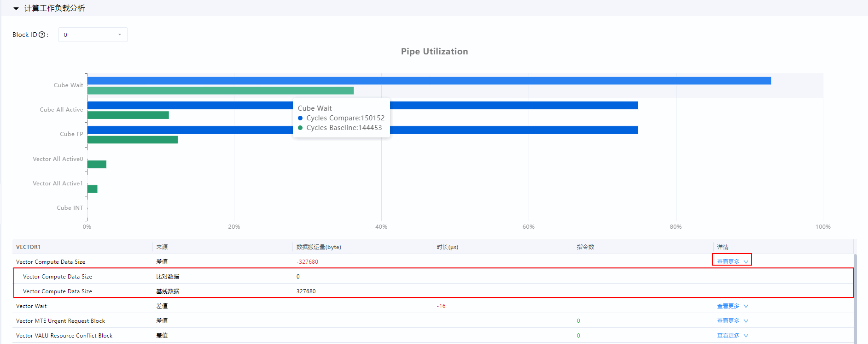
Task: Click the 比对数据 source cell
Action: 168,277
